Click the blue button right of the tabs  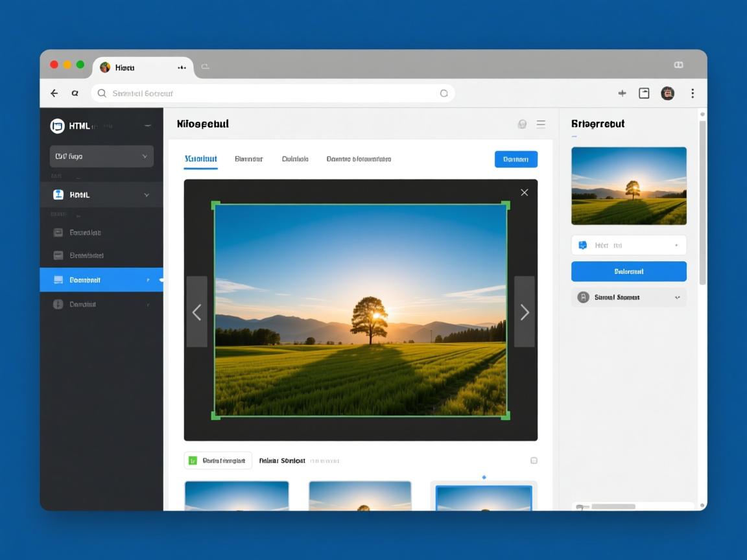tap(516, 159)
